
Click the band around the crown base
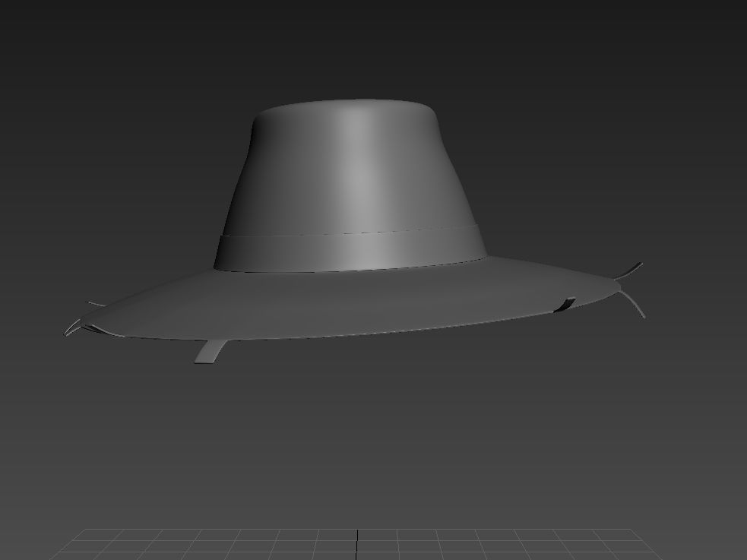click(x=350, y=248)
